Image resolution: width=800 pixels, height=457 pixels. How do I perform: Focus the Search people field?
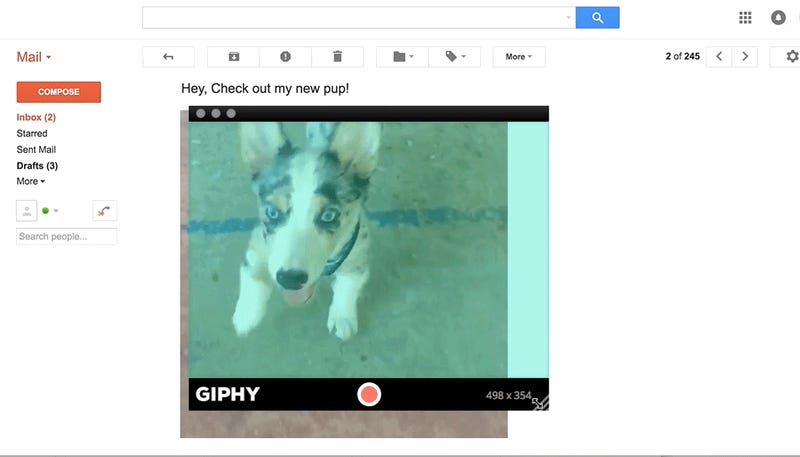(66, 237)
